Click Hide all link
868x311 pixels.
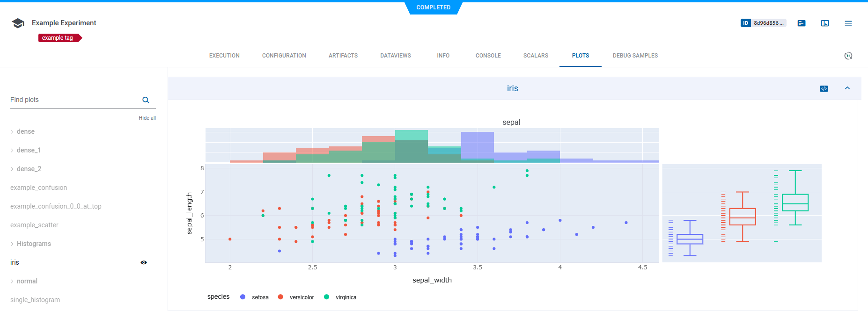pyautogui.click(x=147, y=118)
